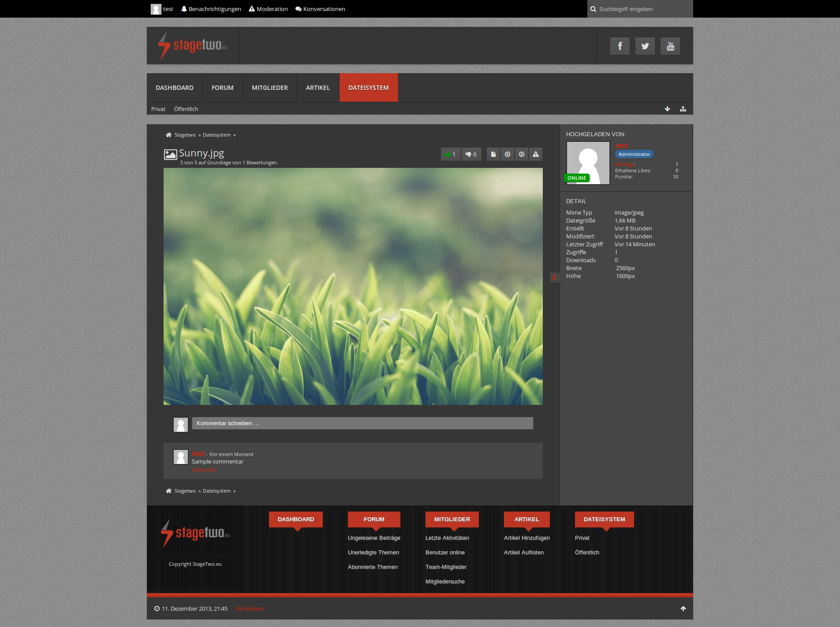Dislike Sunny.jpg with the thumbs down button
Viewport: 840px width, 627px height.
(471, 154)
